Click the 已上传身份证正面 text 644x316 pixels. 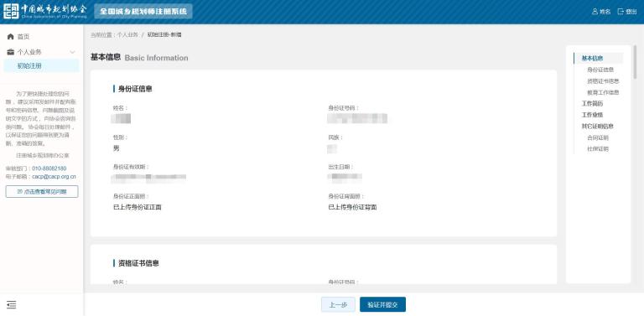(x=138, y=207)
